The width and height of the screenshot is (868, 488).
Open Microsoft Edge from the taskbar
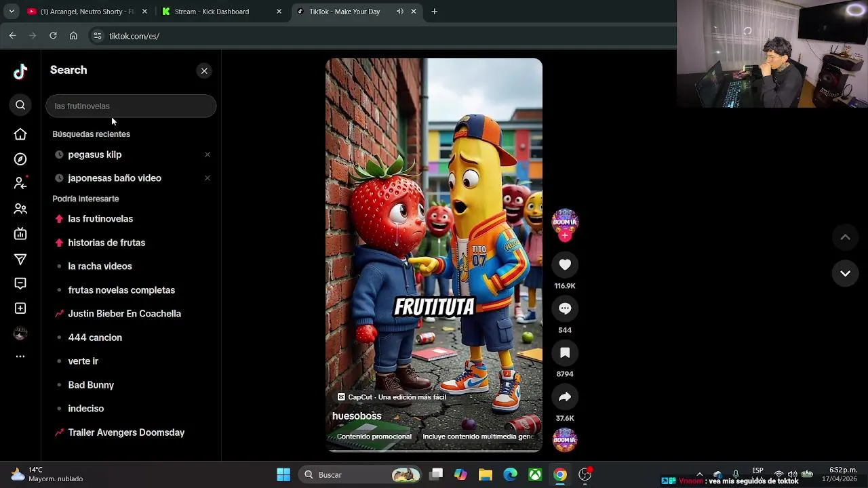pyautogui.click(x=510, y=475)
